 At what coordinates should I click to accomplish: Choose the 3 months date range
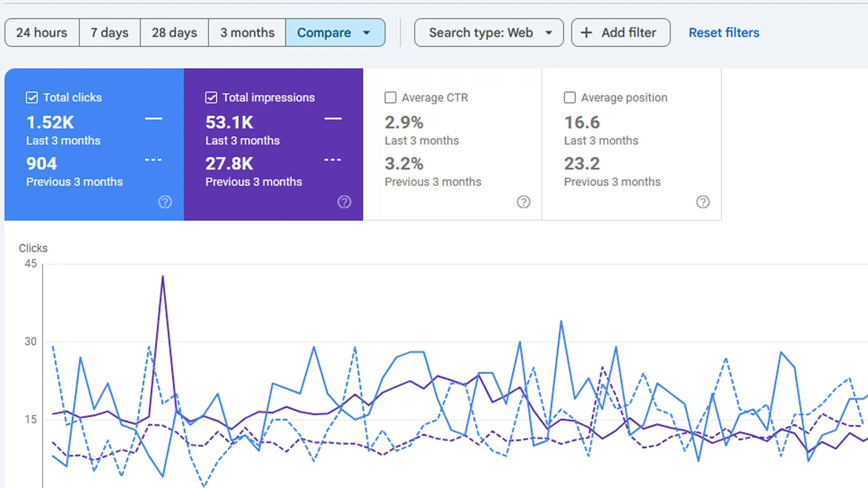click(x=247, y=33)
